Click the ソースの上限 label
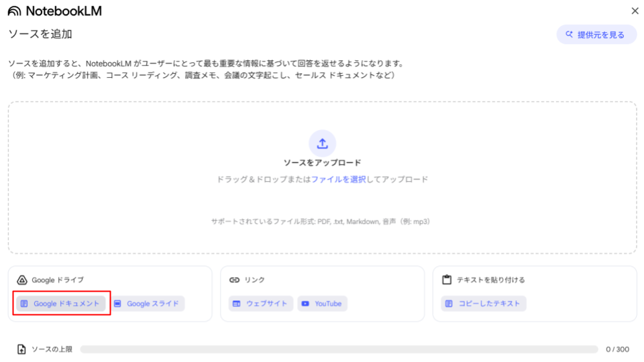644x362 pixels. click(x=52, y=349)
